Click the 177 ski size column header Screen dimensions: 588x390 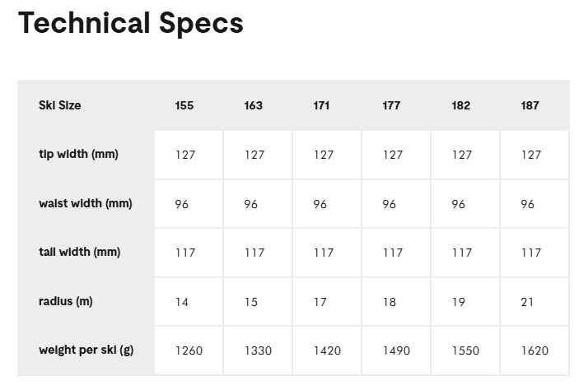tap(392, 105)
